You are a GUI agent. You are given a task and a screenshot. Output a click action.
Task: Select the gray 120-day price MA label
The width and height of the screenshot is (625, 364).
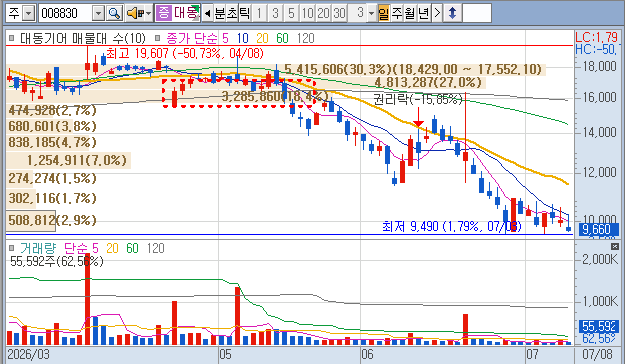[306, 38]
